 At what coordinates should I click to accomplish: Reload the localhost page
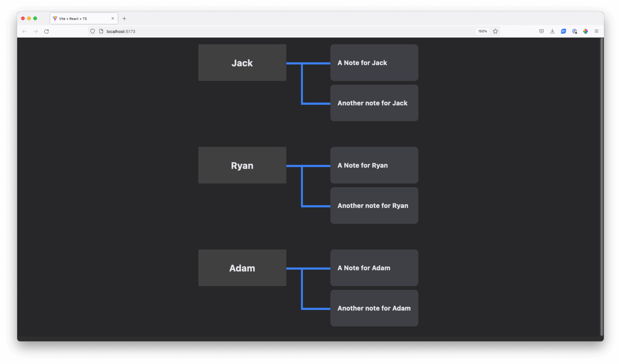pos(46,31)
